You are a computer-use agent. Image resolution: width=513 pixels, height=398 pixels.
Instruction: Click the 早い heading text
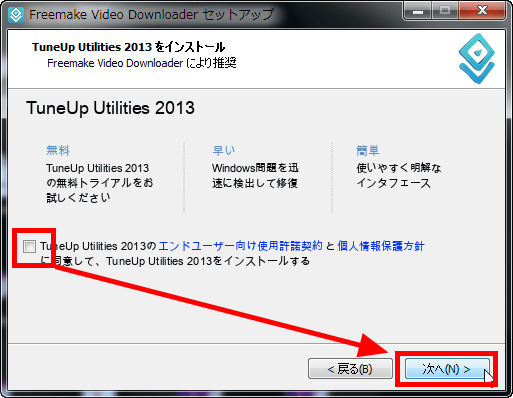tap(224, 151)
